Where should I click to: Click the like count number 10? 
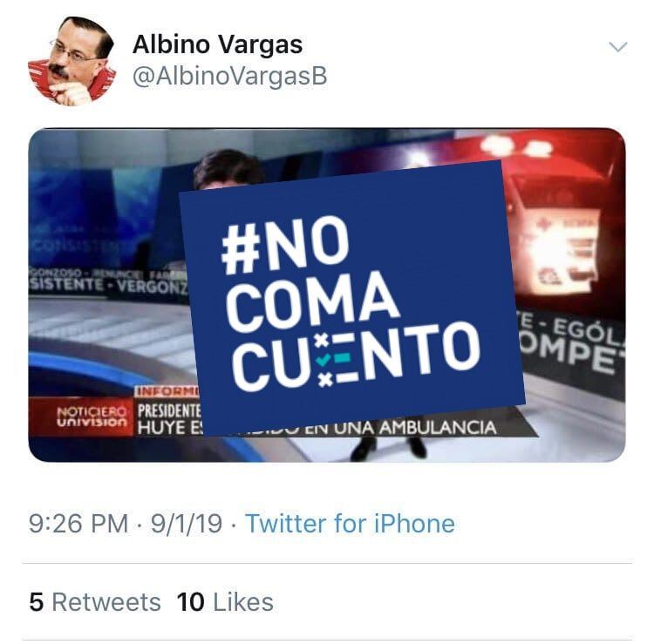click(191, 602)
